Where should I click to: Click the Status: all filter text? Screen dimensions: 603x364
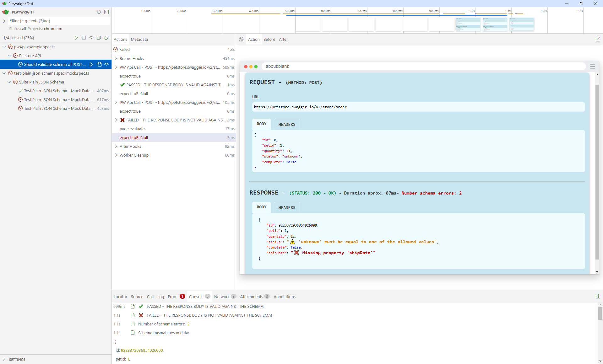point(18,29)
